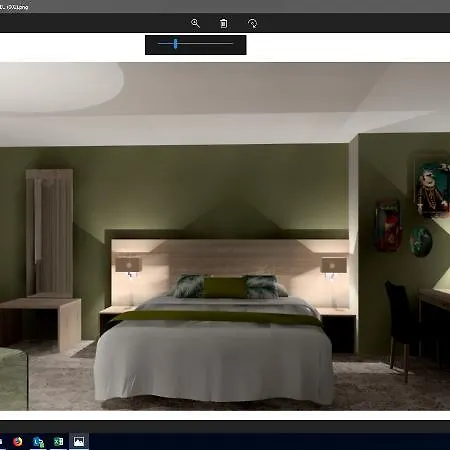
Task: Open Excel from the taskbar
Action: (59, 442)
